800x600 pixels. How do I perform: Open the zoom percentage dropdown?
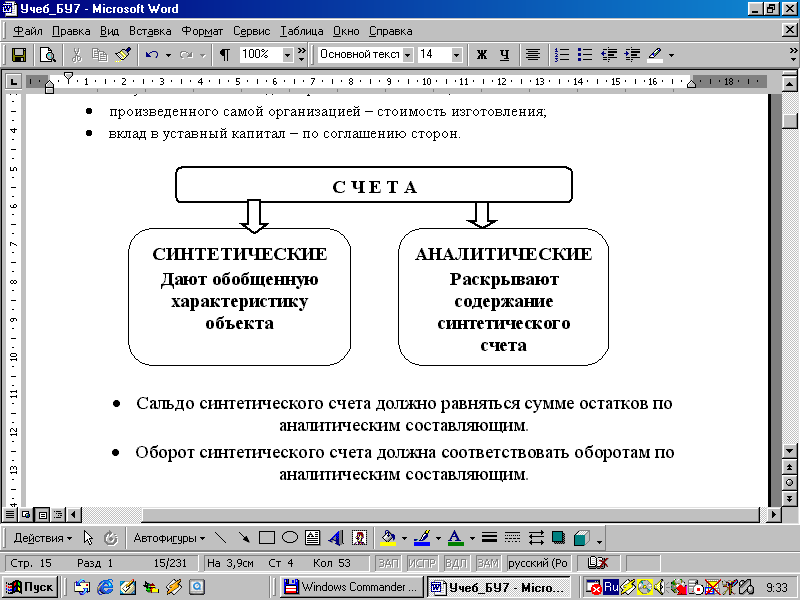[287, 55]
